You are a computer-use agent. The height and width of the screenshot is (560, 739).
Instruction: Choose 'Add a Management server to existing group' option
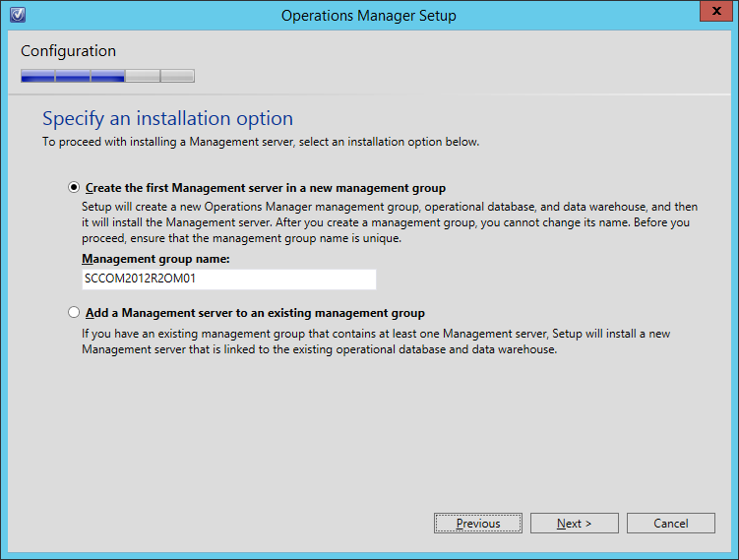point(74,313)
